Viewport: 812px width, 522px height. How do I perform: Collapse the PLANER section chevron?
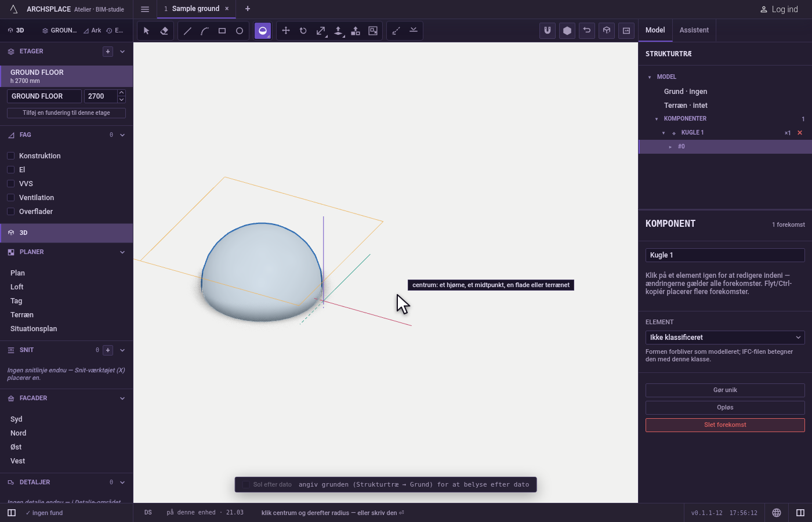(x=122, y=252)
